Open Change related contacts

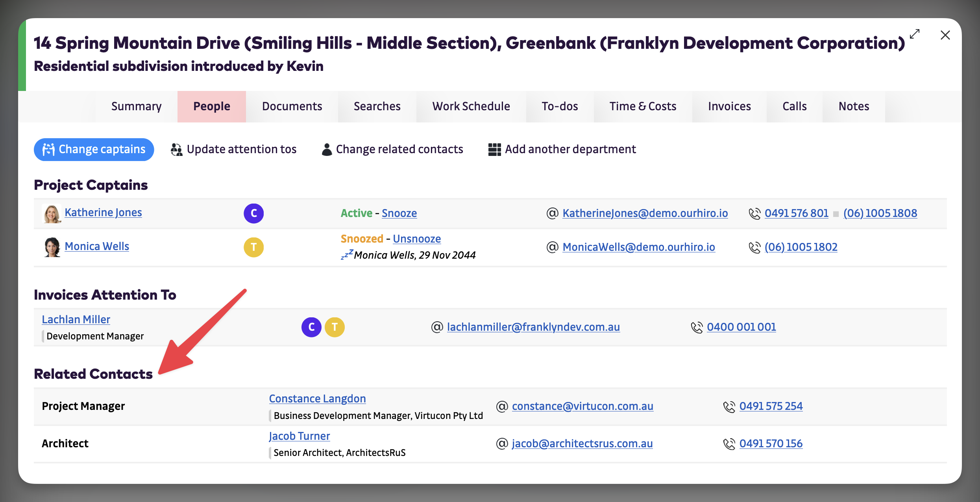[392, 150]
